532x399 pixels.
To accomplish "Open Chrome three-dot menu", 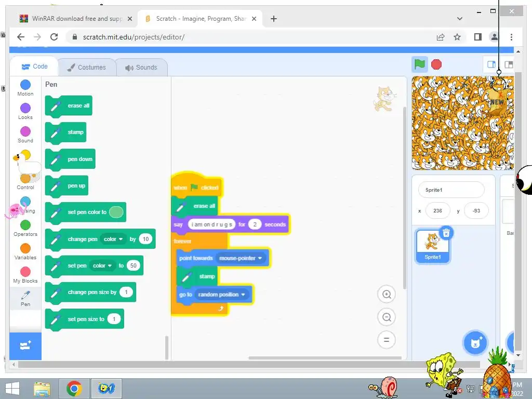I will (x=511, y=37).
